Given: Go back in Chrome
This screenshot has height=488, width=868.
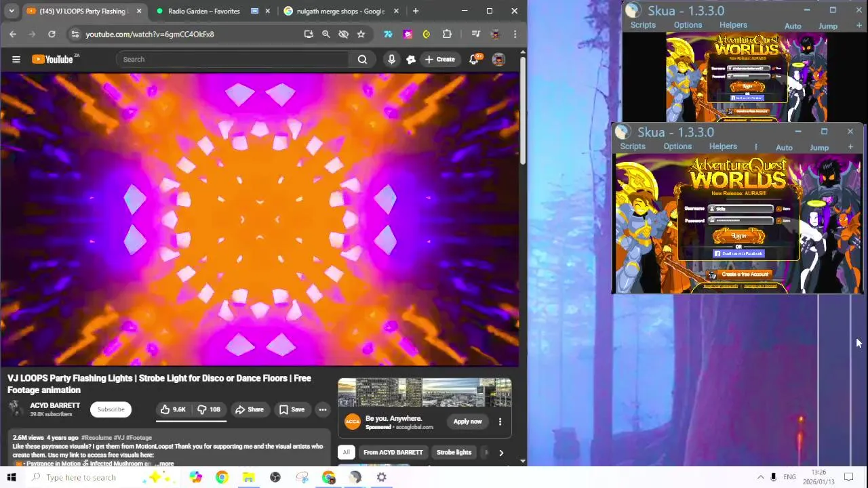Looking at the screenshot, I should (13, 34).
